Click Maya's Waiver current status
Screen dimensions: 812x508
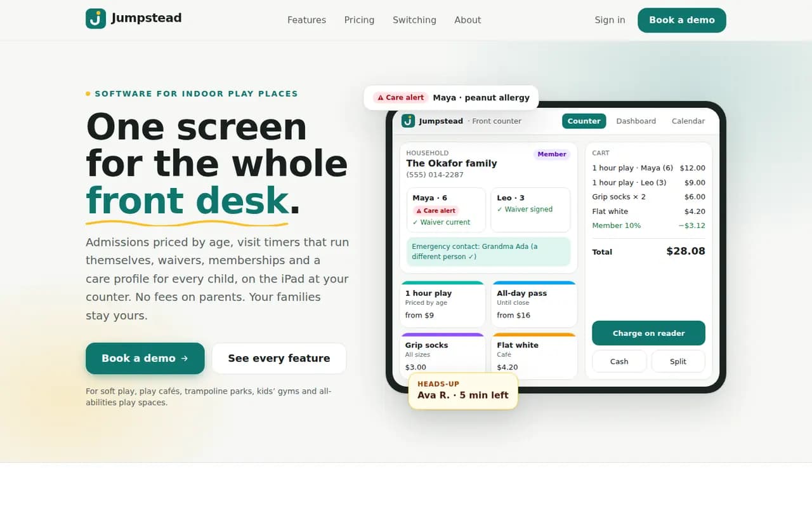click(442, 222)
